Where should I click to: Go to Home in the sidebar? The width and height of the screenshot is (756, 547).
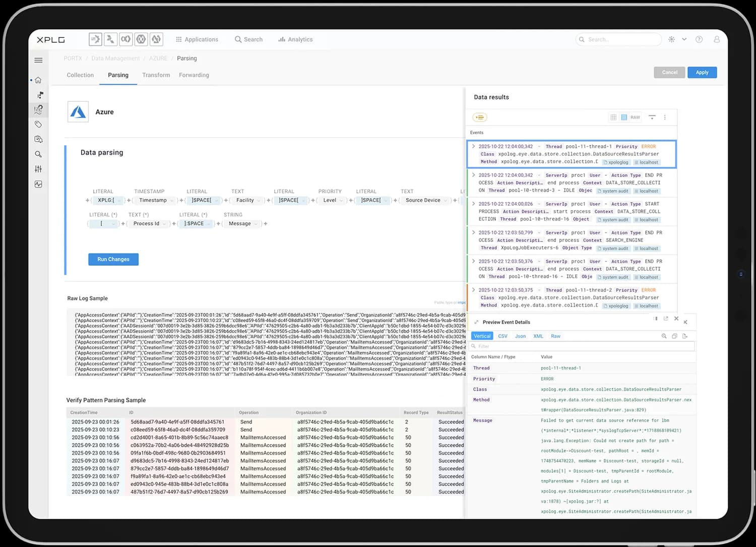pyautogui.click(x=38, y=80)
